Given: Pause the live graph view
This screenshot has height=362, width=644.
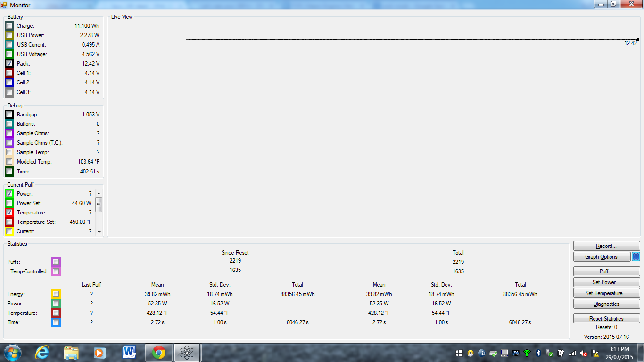Looking at the screenshot, I should click(636, 257).
